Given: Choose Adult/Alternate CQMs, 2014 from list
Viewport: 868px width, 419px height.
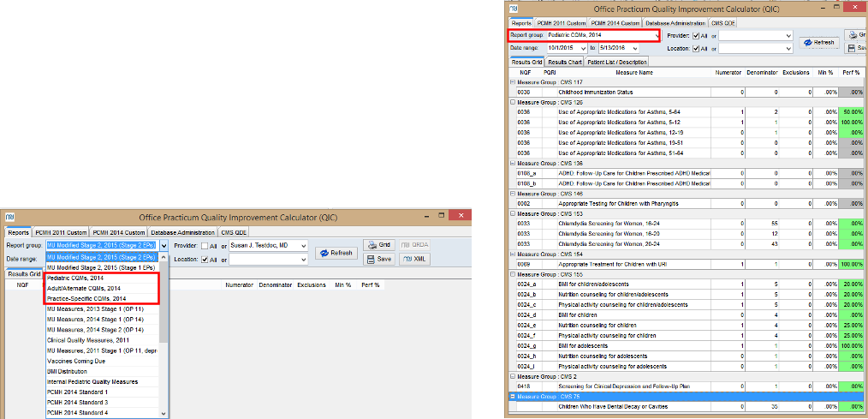Looking at the screenshot, I should (103, 288).
